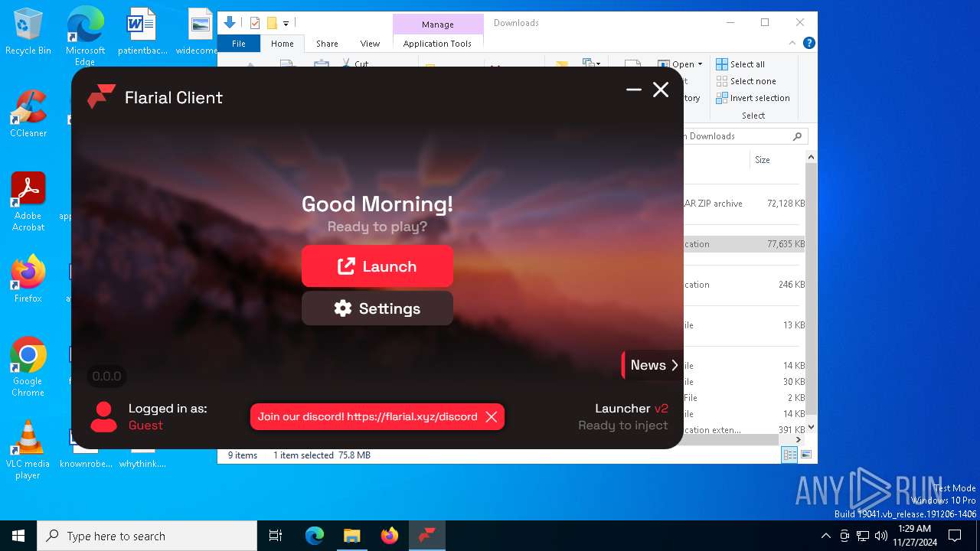
Task: Close the Flarial Client window
Action: [661, 90]
